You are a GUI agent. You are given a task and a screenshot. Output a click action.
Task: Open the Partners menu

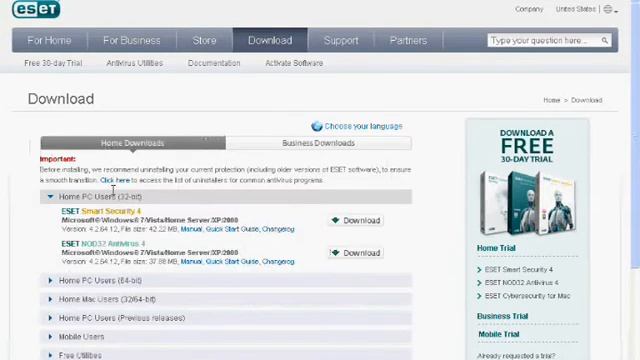409,40
